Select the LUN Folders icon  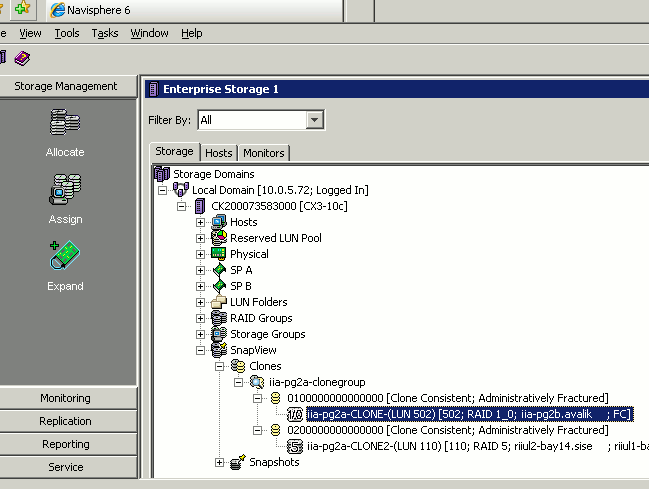(219, 302)
